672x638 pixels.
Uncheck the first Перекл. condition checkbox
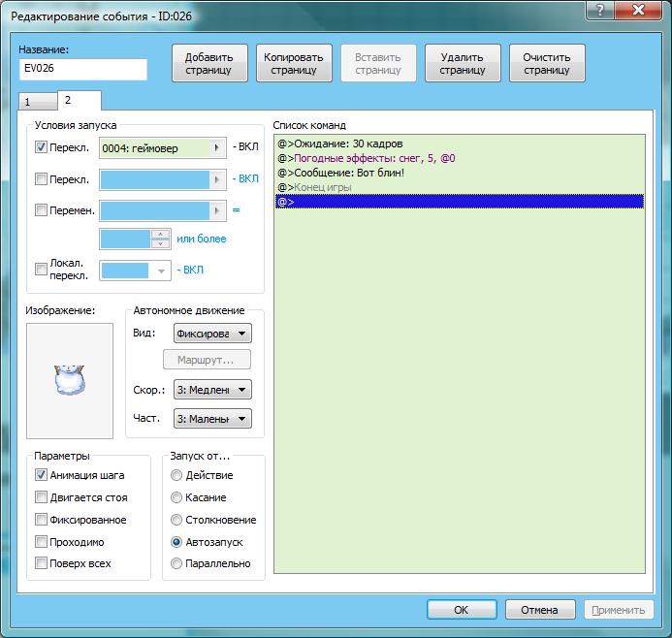click(41, 148)
